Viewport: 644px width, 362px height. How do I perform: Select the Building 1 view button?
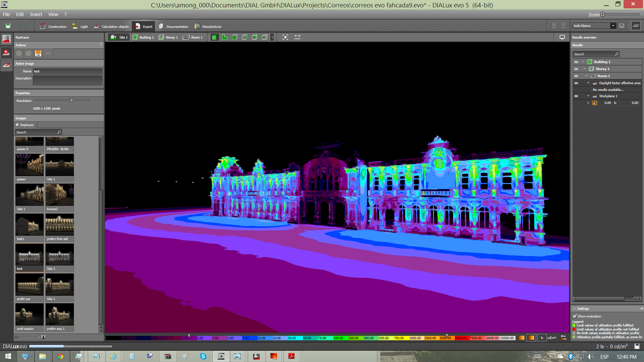click(143, 37)
